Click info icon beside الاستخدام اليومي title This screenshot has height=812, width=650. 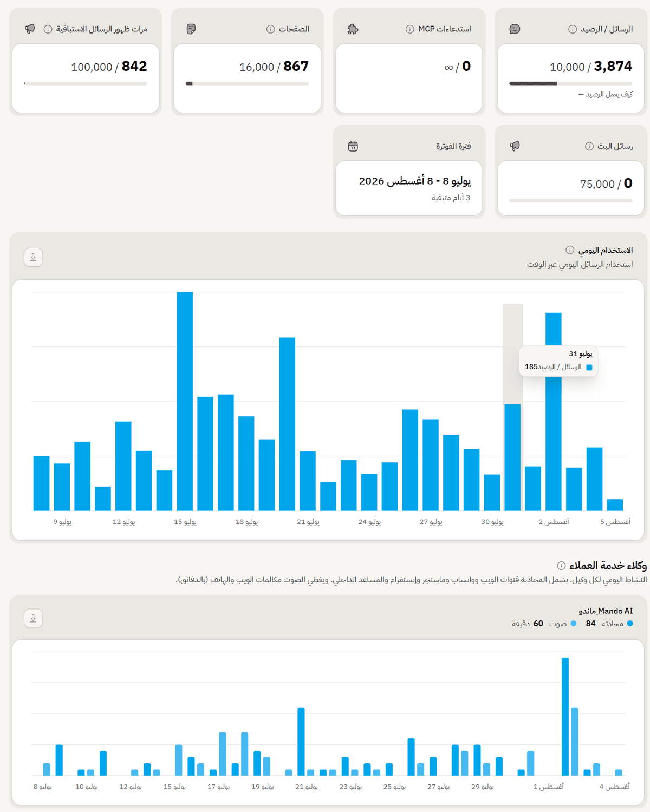[x=570, y=250]
